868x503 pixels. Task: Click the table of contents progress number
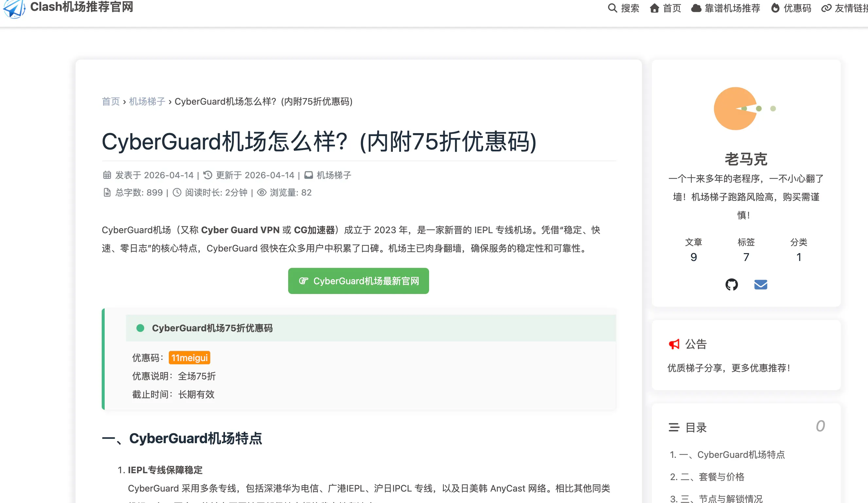pyautogui.click(x=820, y=426)
